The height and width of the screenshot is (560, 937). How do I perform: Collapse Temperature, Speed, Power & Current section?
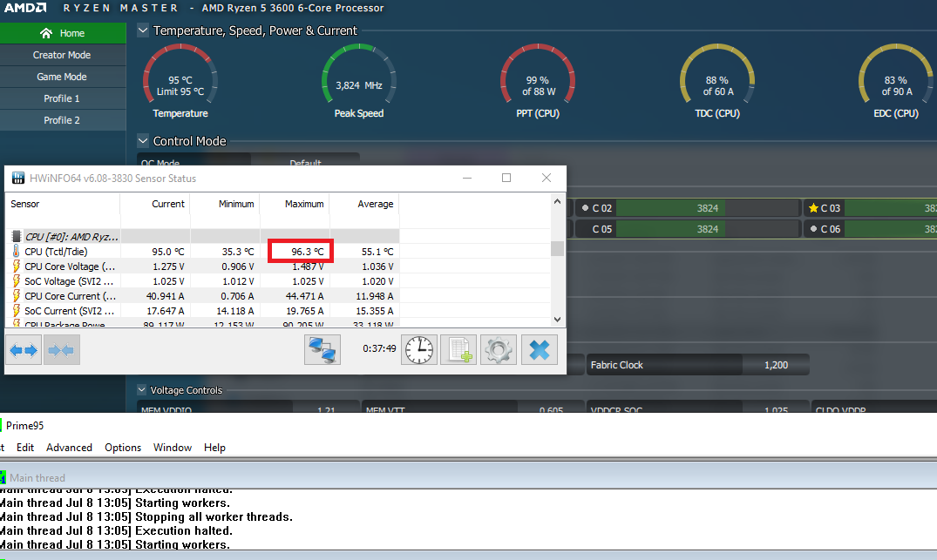click(x=143, y=30)
